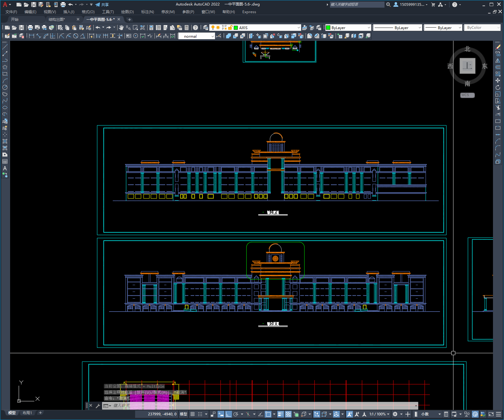The height and width of the screenshot is (420, 504).
Task: Toggle transparency display in status bar
Action: (288, 414)
